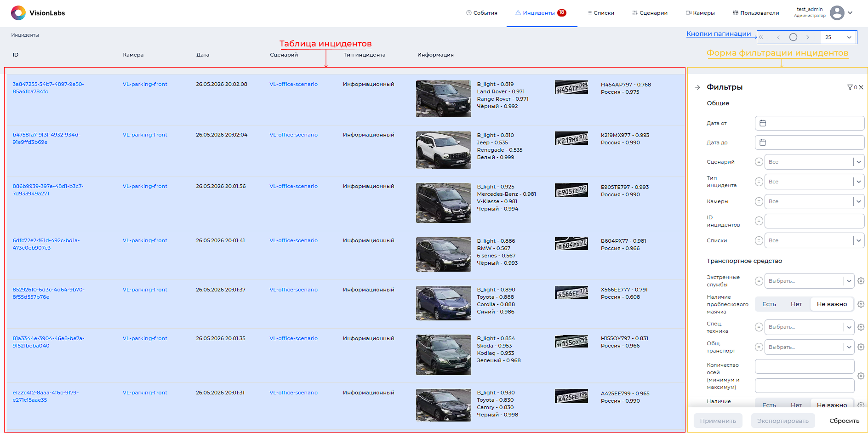Toggle the equals operator for Общ. транспорт filter

click(759, 347)
